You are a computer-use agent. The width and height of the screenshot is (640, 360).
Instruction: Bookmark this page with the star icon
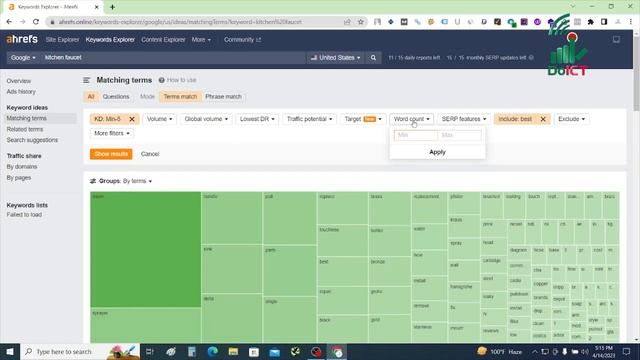tap(360, 22)
